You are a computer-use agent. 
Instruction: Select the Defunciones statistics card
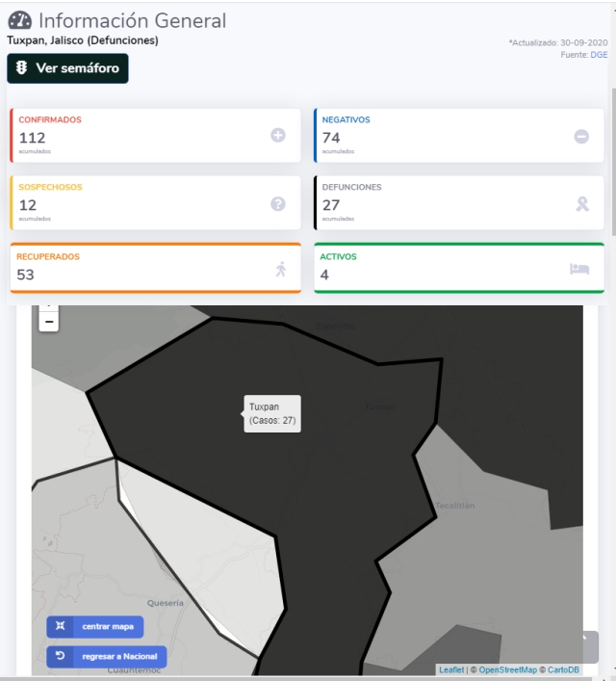click(458, 202)
